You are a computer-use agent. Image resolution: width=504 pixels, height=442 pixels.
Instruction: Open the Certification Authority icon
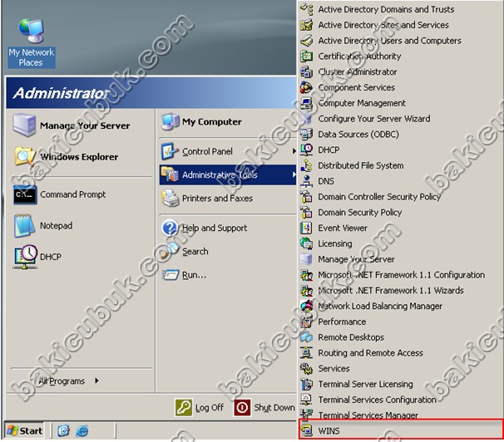[x=307, y=56]
